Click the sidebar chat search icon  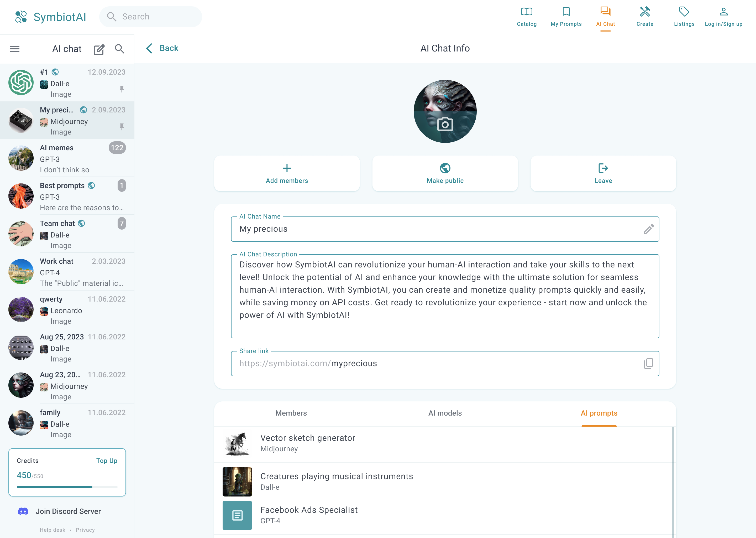click(x=119, y=49)
